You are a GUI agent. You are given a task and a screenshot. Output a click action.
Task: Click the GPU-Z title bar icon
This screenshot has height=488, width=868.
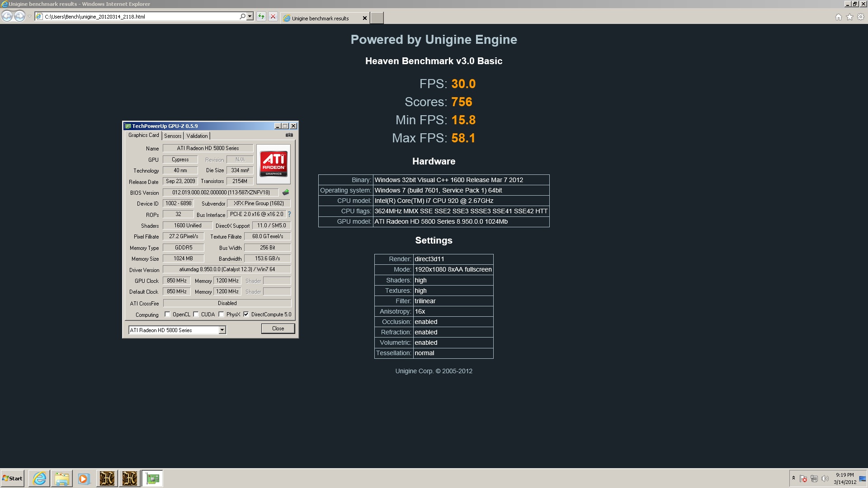click(x=128, y=126)
